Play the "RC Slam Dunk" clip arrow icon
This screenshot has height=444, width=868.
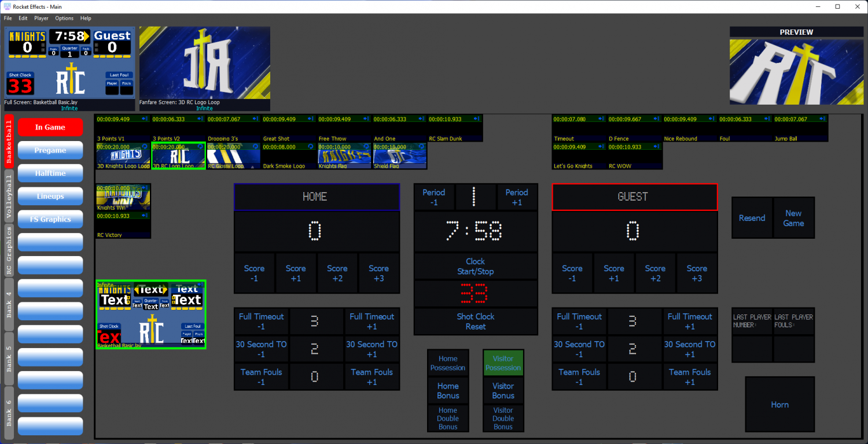[x=476, y=118]
